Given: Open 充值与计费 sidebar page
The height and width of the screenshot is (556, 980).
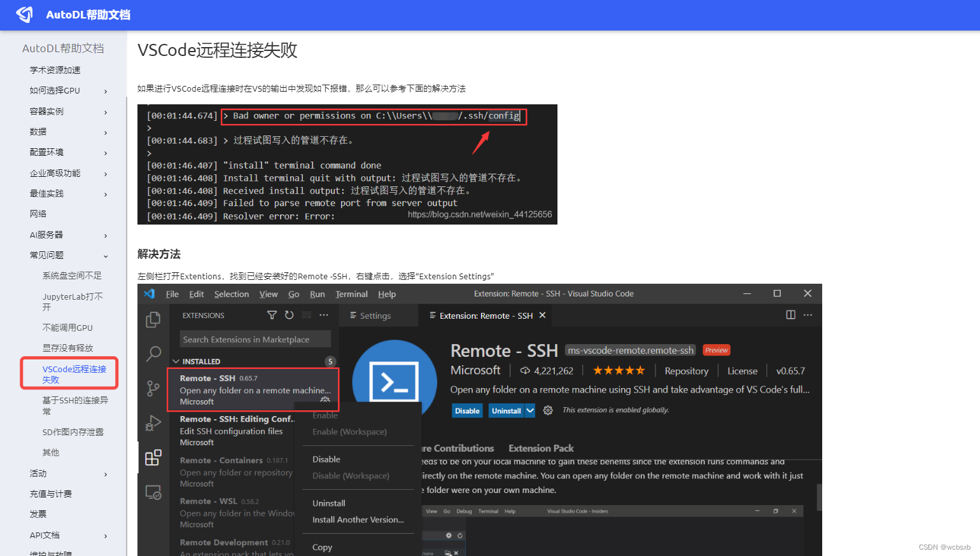Looking at the screenshot, I should [x=51, y=494].
